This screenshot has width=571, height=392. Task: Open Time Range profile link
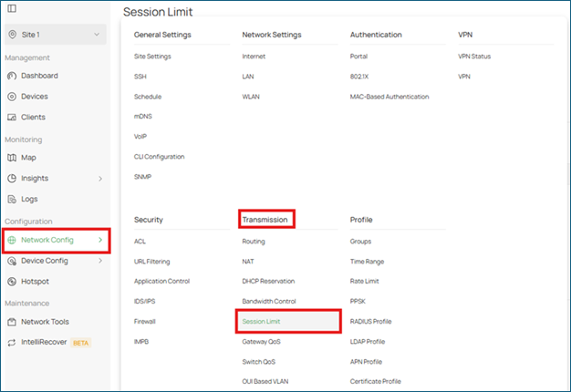click(367, 262)
